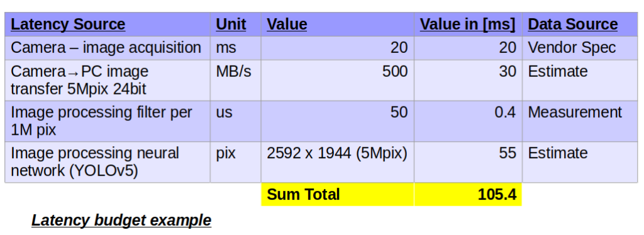Viewport: 644px width, 235px height.
Task: Select the 'Camera – image acquisition' cell
Action: pos(108,48)
